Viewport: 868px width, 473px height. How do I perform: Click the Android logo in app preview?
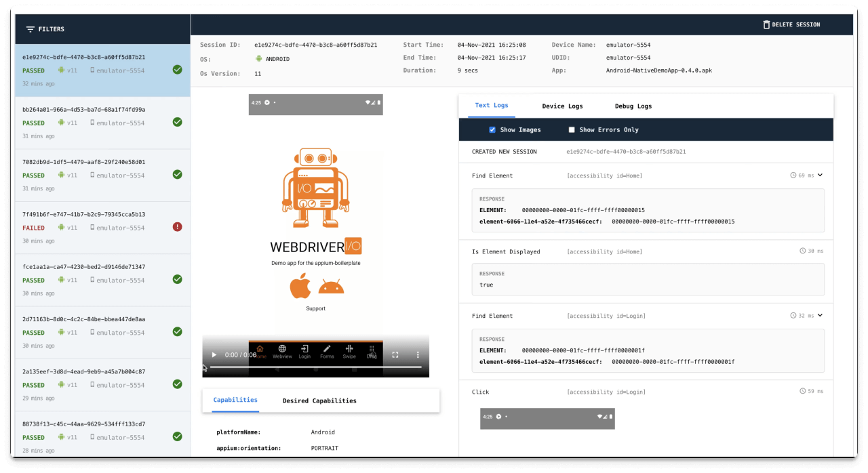[x=331, y=287]
